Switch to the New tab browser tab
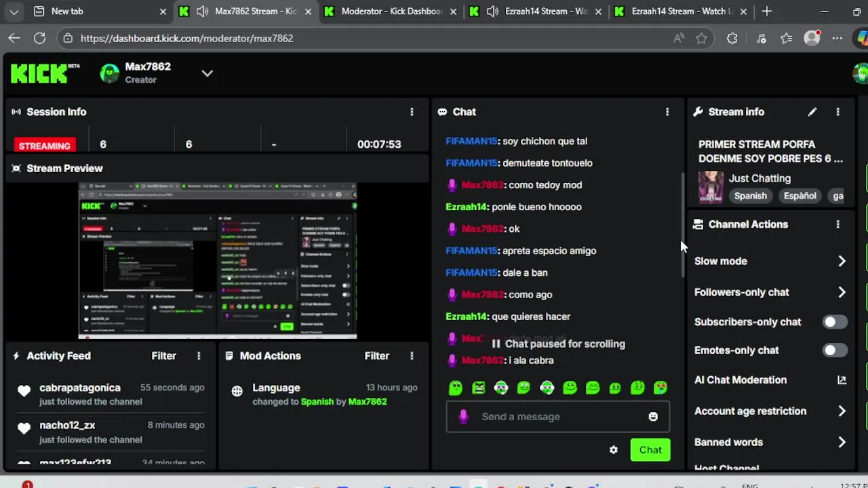This screenshot has width=868, height=488. 99,12
